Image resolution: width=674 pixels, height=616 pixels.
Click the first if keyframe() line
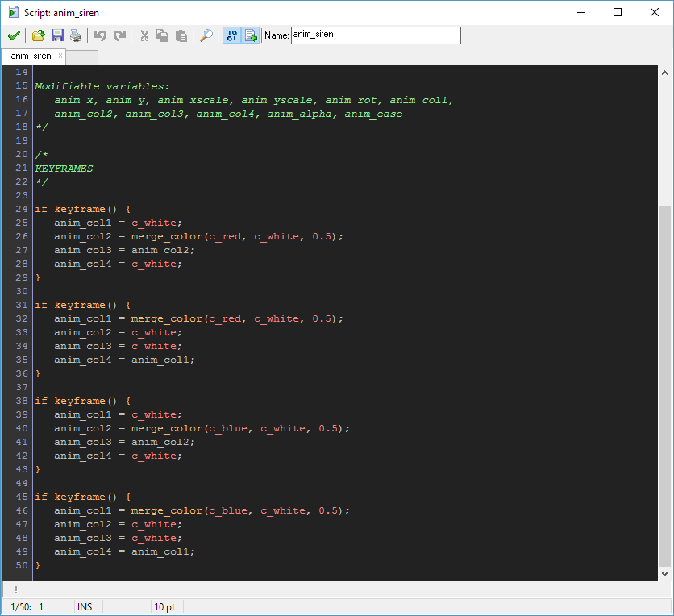[x=82, y=210]
